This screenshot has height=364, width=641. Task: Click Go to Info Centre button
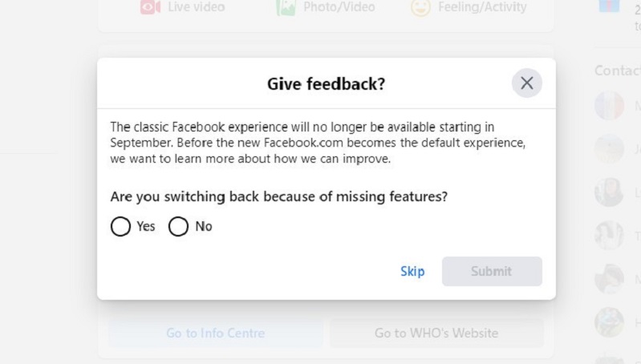point(215,333)
